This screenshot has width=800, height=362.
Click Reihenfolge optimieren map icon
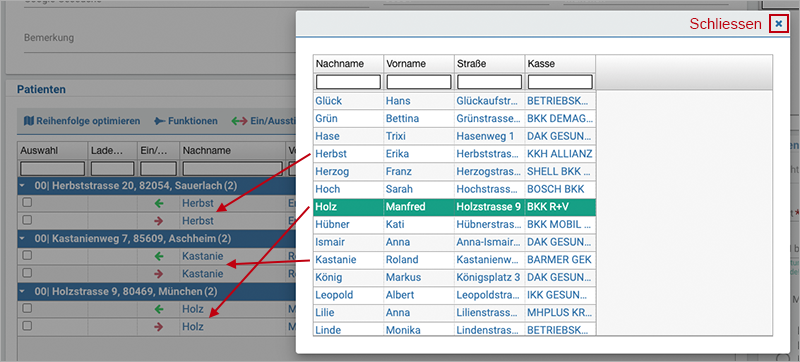coord(29,121)
